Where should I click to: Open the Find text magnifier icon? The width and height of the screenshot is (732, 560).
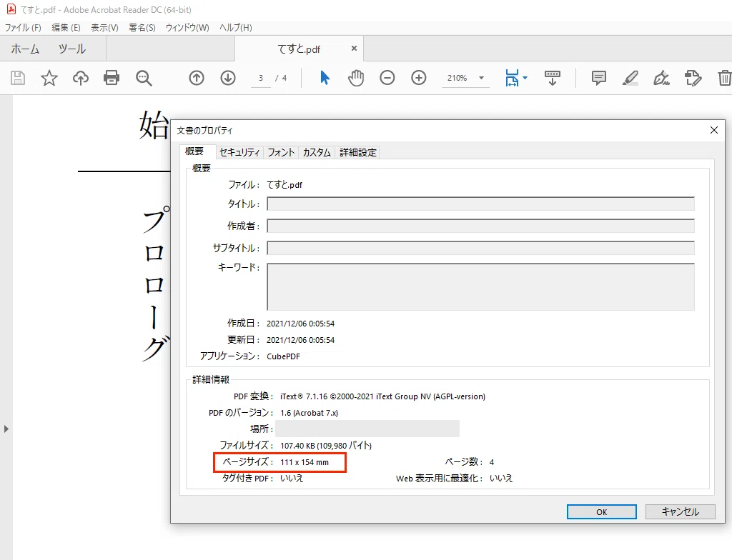(144, 78)
